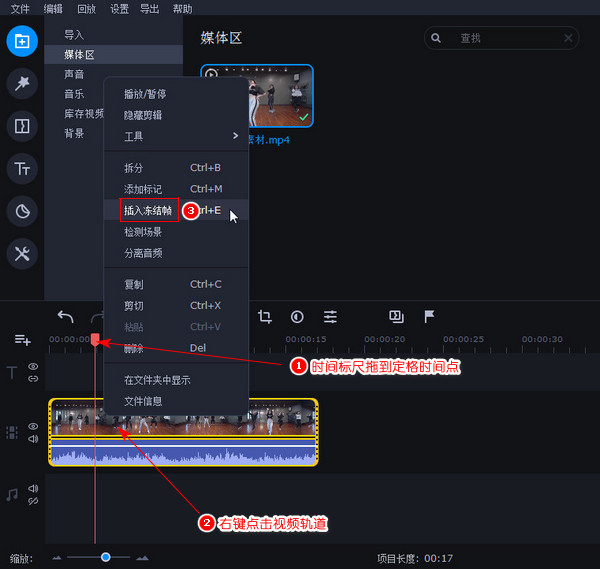Click the Transition wizard icon

click(x=396, y=317)
